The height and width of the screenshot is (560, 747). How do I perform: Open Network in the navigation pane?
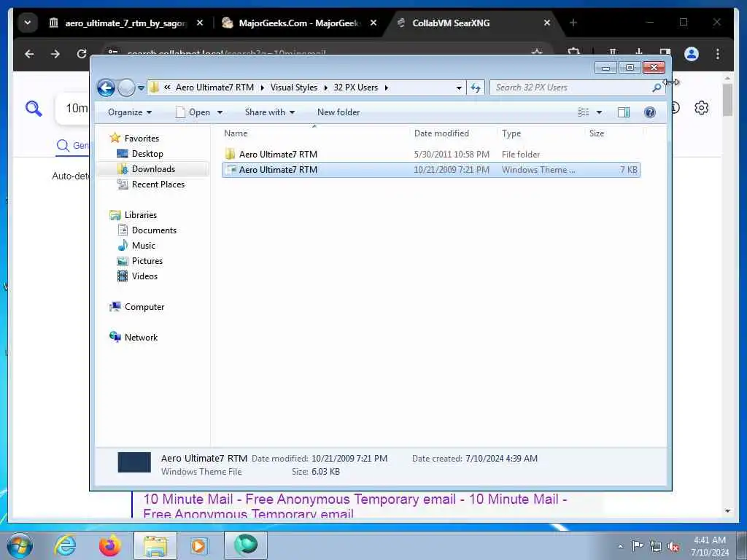[141, 338]
